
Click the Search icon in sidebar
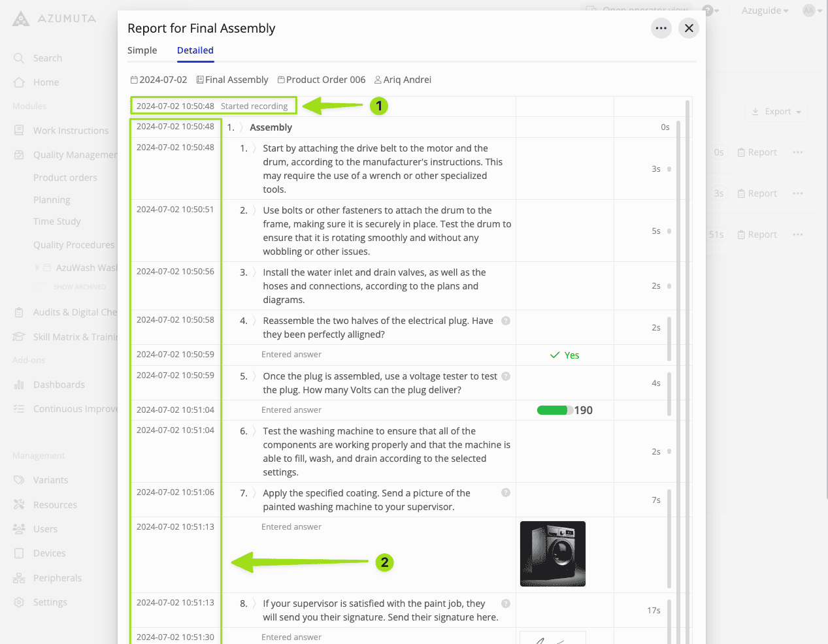(19, 58)
